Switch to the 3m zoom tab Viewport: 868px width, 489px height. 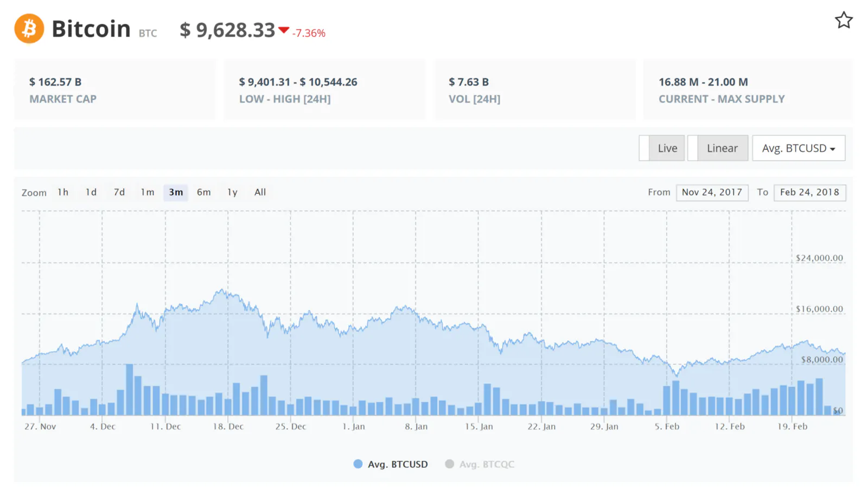(176, 192)
